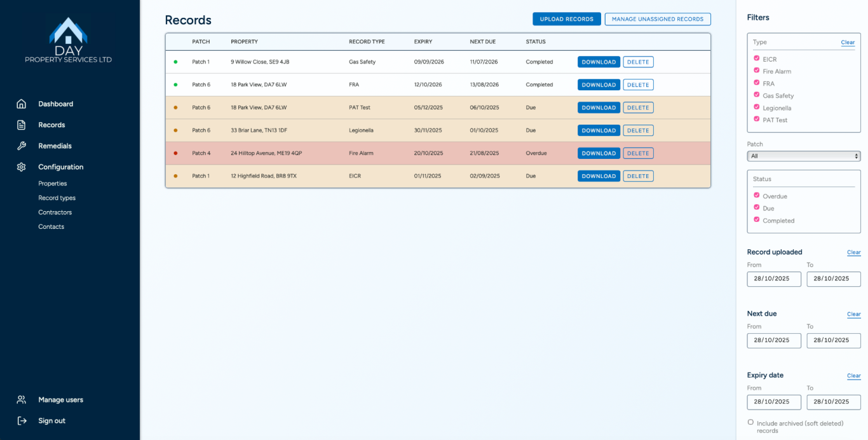Image resolution: width=868 pixels, height=440 pixels.
Task: Click the Remedials wrench icon
Action: pyautogui.click(x=21, y=146)
